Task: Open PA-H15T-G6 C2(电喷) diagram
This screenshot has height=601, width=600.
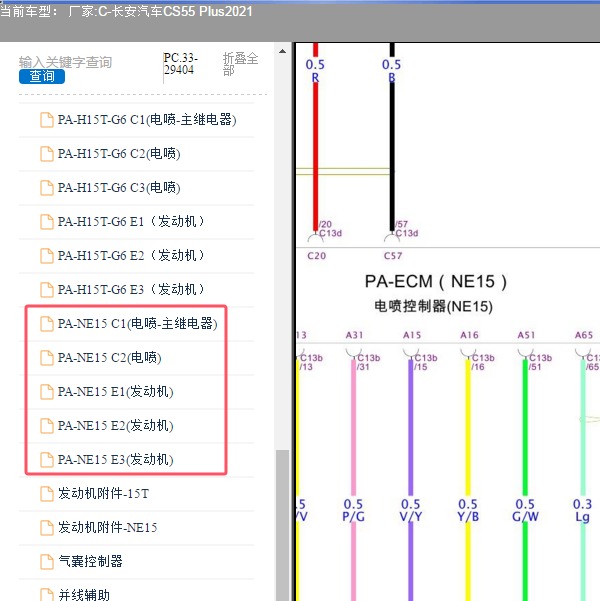Action: tap(119, 154)
